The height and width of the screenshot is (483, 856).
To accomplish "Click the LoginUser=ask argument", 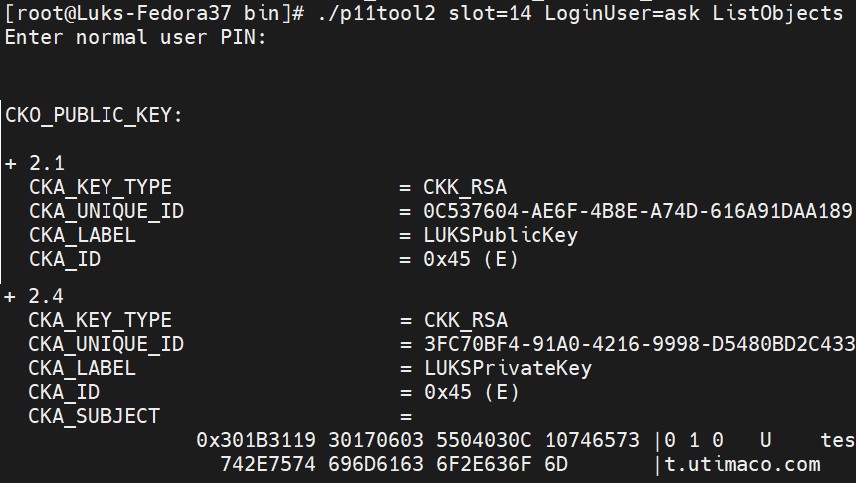I will click(x=622, y=13).
